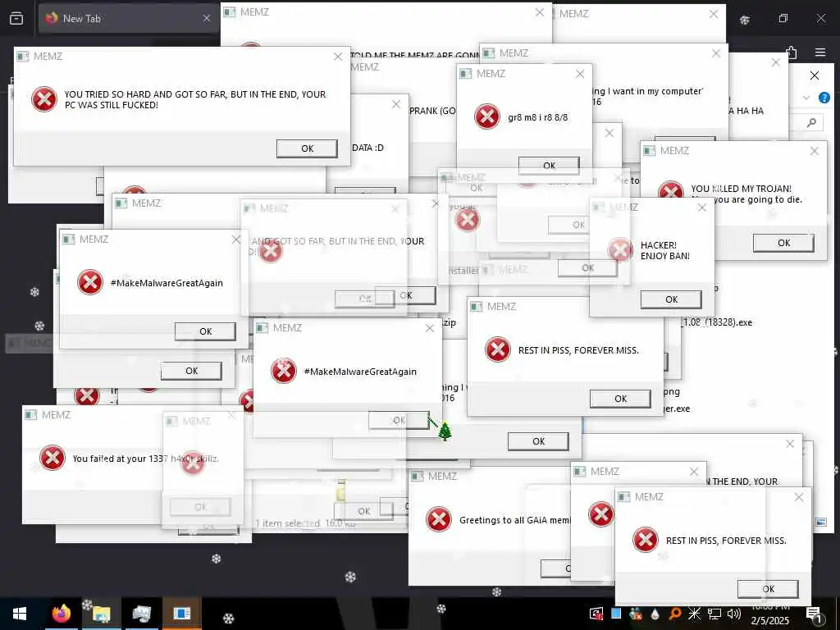Close the "A HA HA" MEMZ dialog
The width and height of the screenshot is (840, 630).
coord(775,62)
